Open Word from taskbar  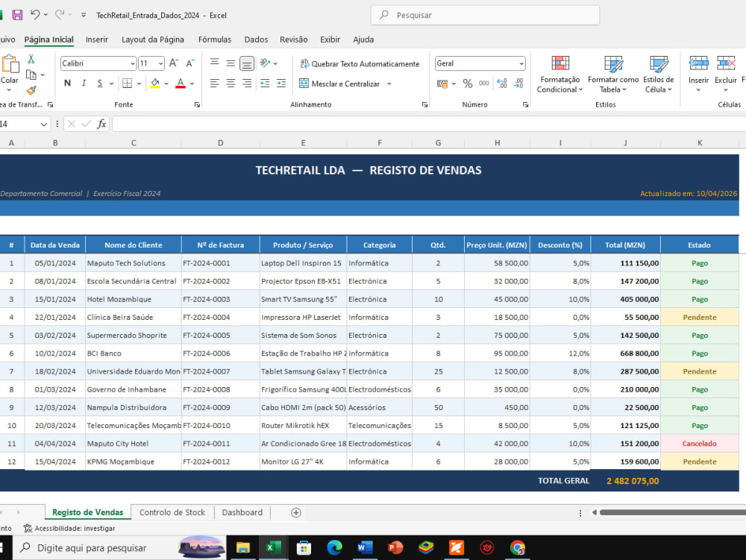(x=365, y=547)
